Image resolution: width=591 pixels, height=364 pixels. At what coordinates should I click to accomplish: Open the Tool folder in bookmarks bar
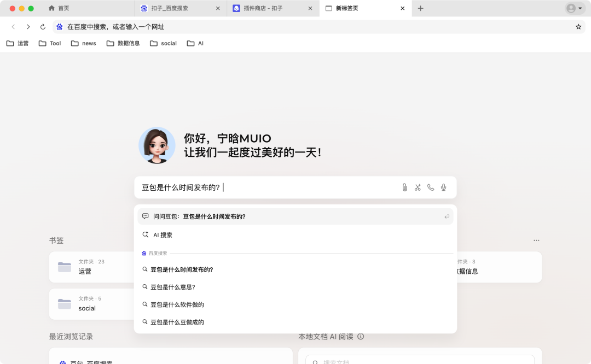coord(50,43)
